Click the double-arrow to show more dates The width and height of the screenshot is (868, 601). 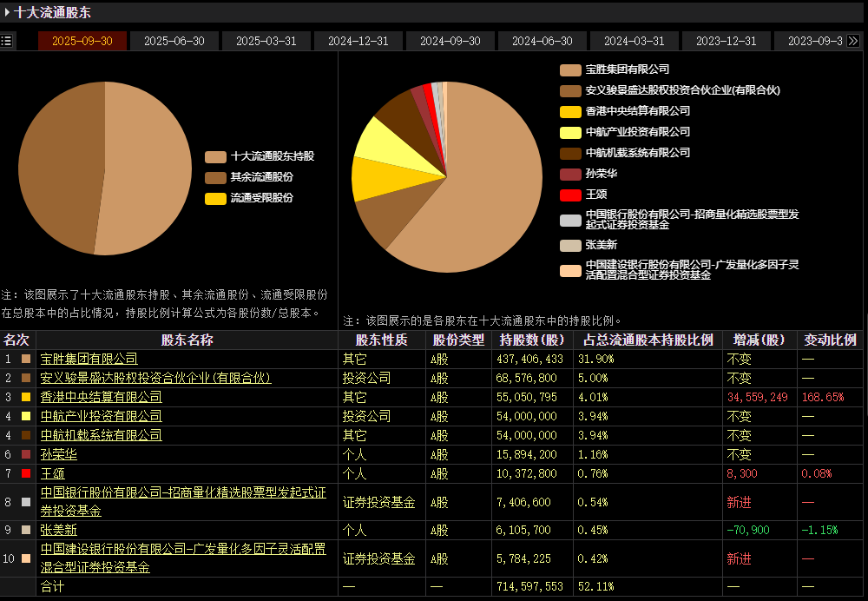pyautogui.click(x=853, y=41)
